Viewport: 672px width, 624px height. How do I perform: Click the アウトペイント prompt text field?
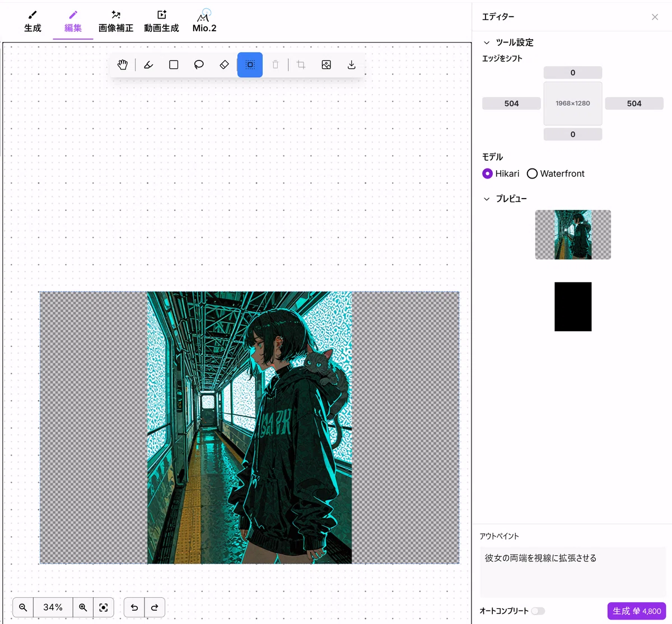[573, 572]
